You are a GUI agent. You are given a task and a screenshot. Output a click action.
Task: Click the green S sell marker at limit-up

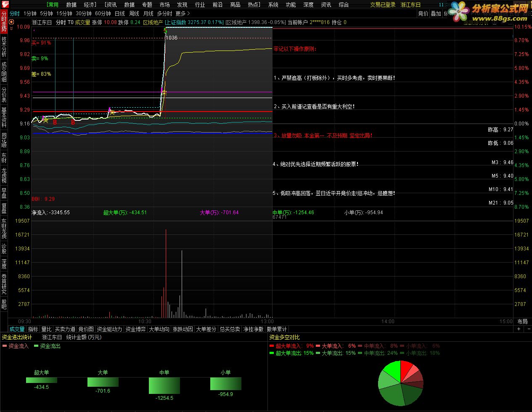(x=165, y=30)
